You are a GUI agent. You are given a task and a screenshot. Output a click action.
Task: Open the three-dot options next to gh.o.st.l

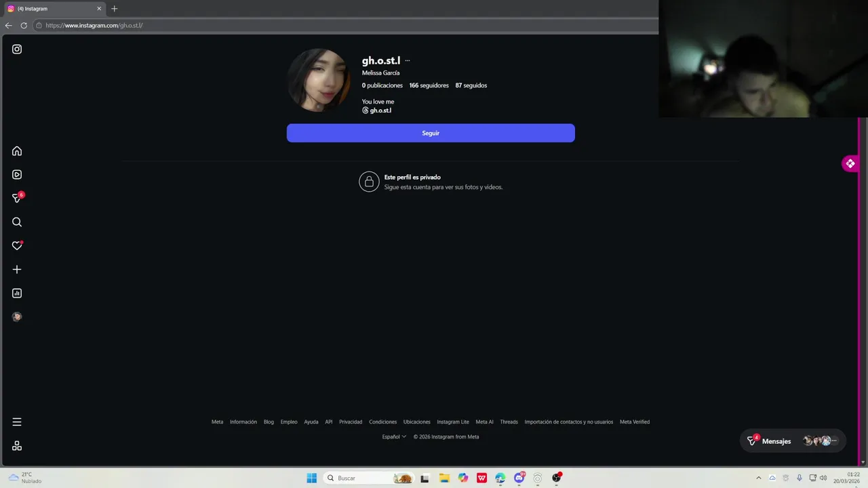click(407, 61)
